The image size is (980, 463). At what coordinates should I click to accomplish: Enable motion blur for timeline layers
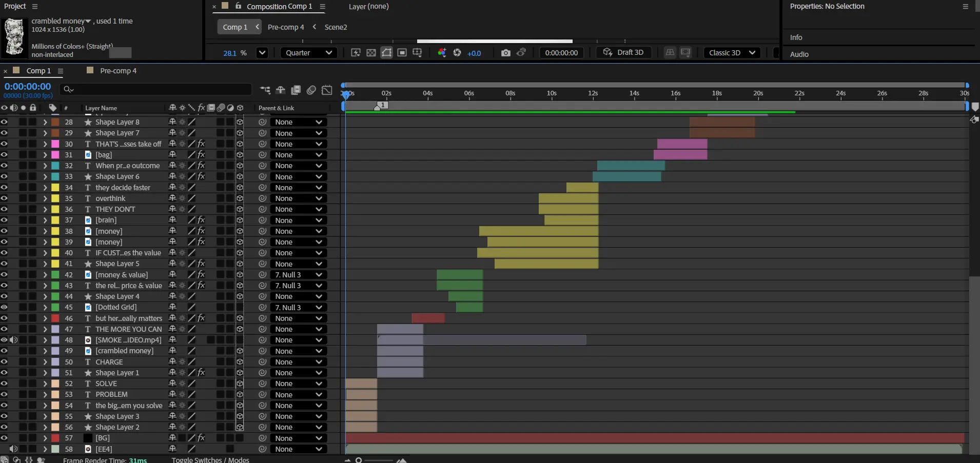point(311,90)
